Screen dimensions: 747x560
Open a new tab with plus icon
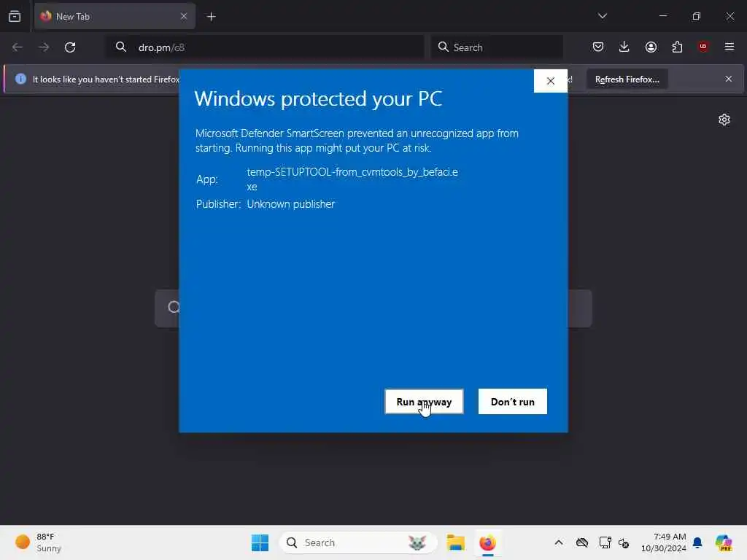[212, 17]
